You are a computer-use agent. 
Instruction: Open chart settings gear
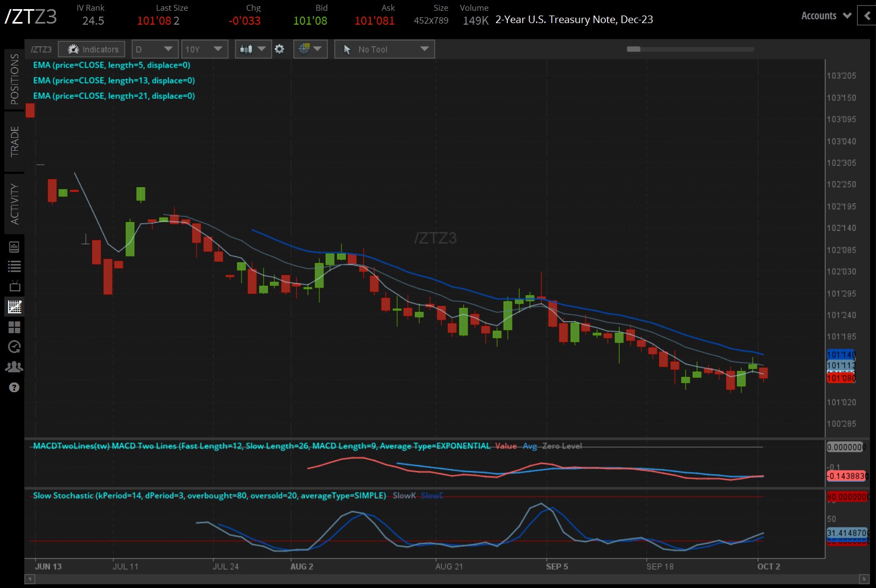280,49
